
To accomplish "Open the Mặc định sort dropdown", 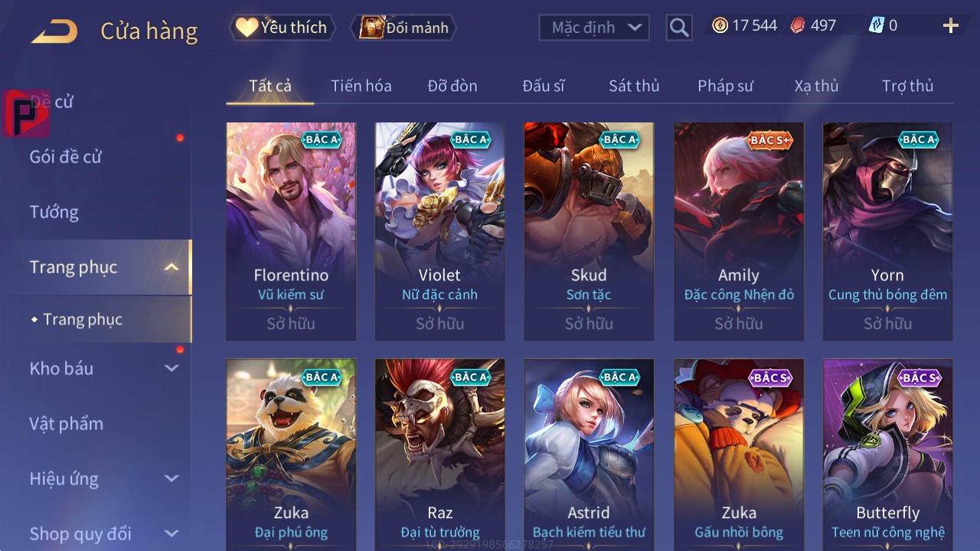I will pyautogui.click(x=594, y=28).
